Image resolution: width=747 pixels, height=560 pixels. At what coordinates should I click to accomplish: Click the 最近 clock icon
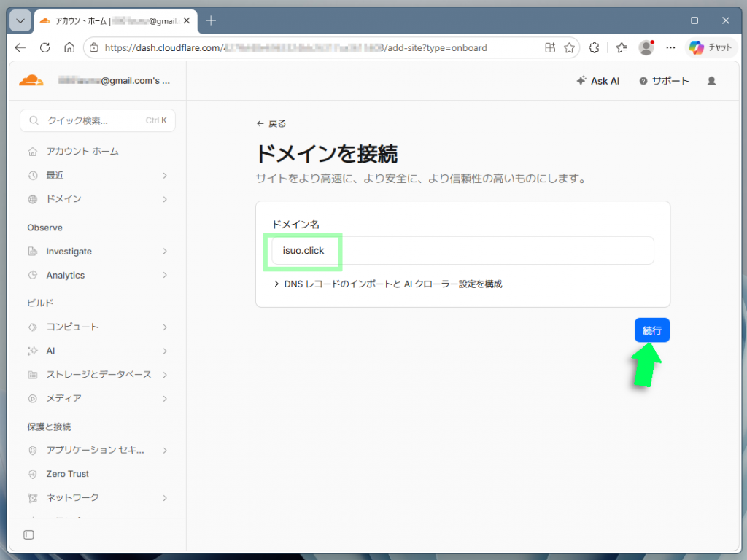[32, 176]
